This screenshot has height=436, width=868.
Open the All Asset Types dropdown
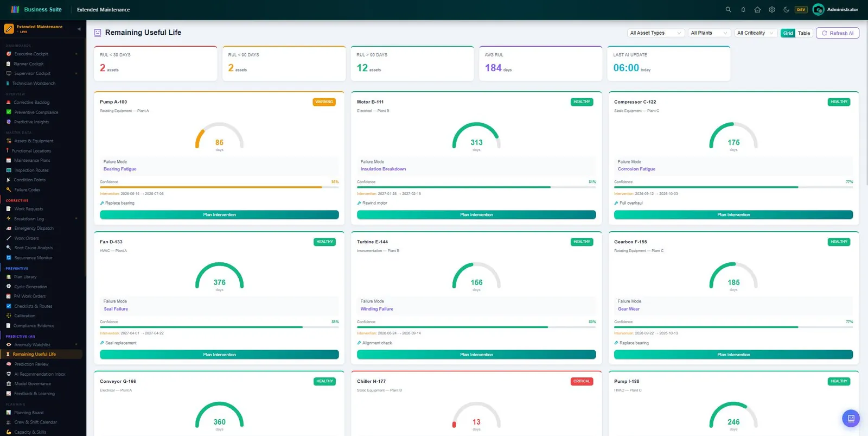[655, 33]
